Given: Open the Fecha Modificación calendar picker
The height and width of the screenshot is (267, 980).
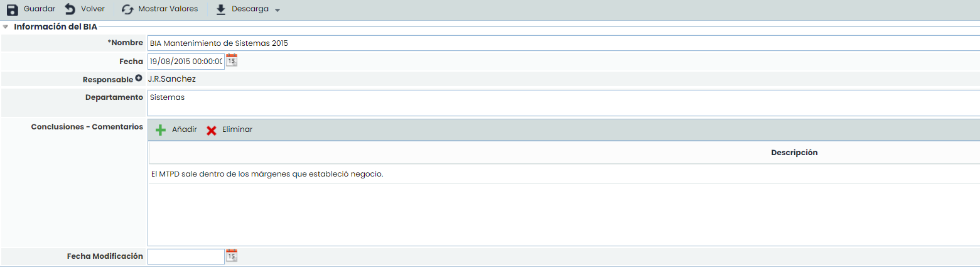Looking at the screenshot, I should coord(232,256).
